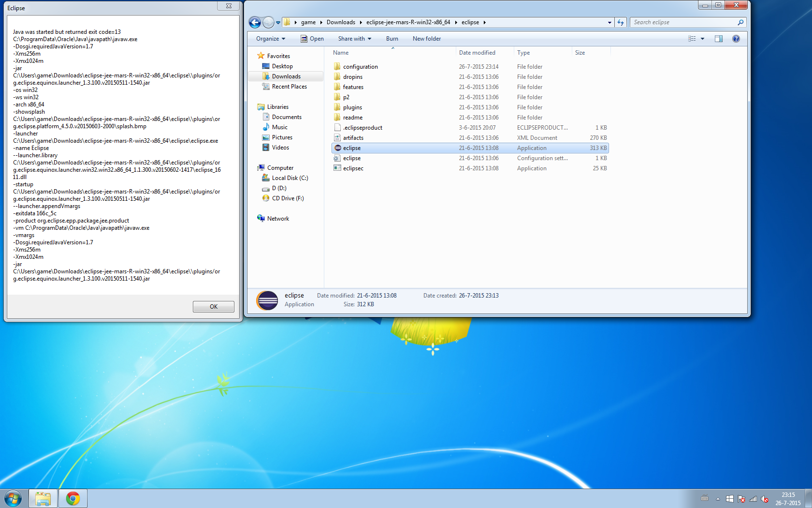
Task: Open the Share with dropdown
Action: pyautogui.click(x=355, y=39)
